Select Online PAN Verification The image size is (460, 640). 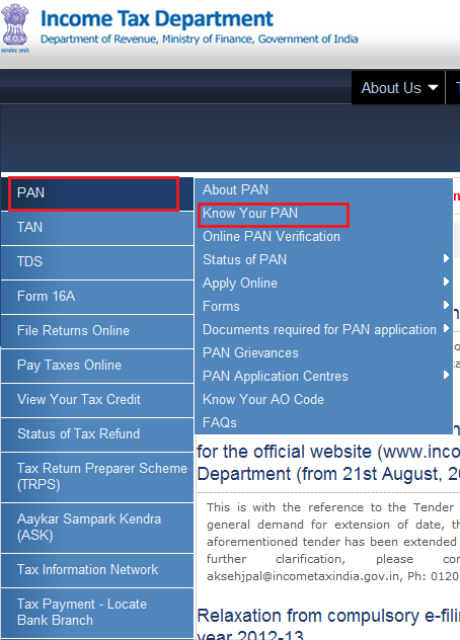pos(271,236)
